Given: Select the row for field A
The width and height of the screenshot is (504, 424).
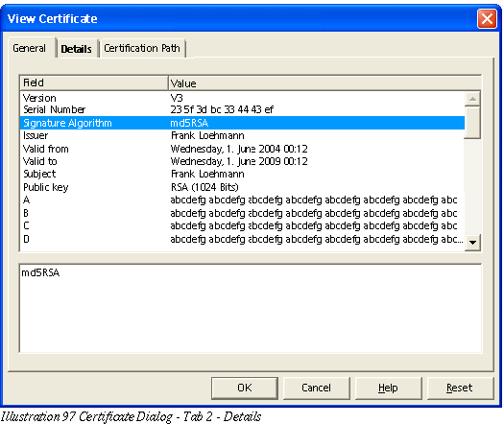Looking at the screenshot, I should 242,200.
